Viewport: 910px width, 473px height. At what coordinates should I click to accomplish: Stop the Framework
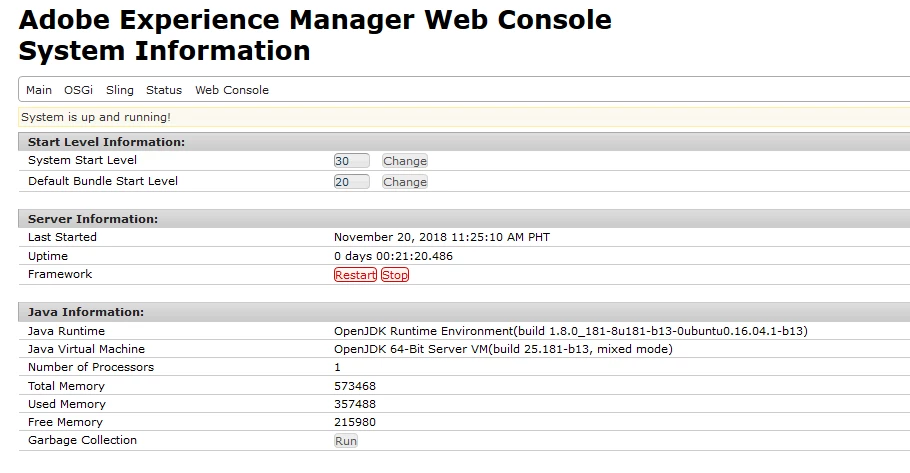(x=395, y=275)
